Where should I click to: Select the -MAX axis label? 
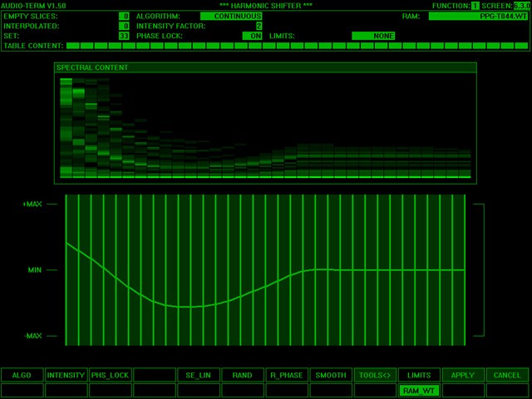click(x=33, y=336)
